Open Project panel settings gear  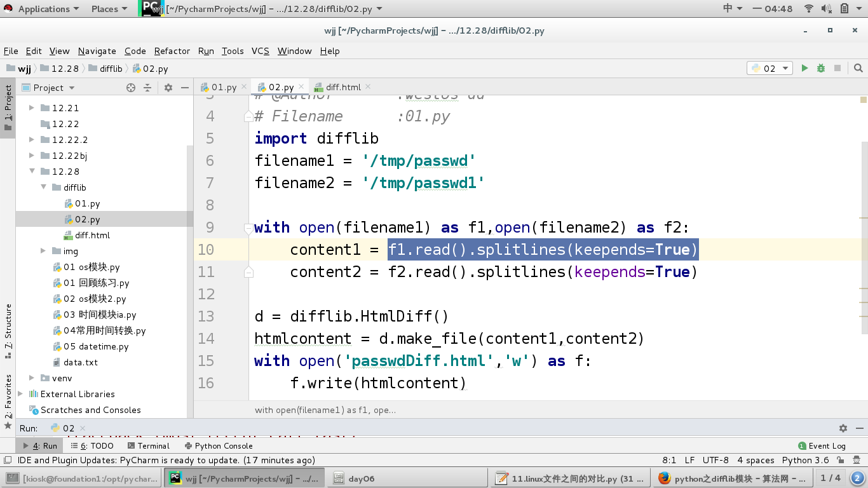pyautogui.click(x=168, y=88)
